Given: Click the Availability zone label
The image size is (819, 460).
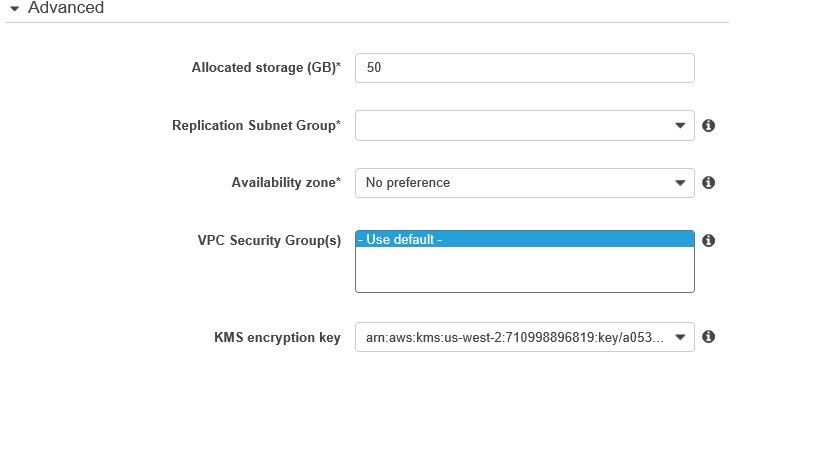Looking at the screenshot, I should (286, 183).
